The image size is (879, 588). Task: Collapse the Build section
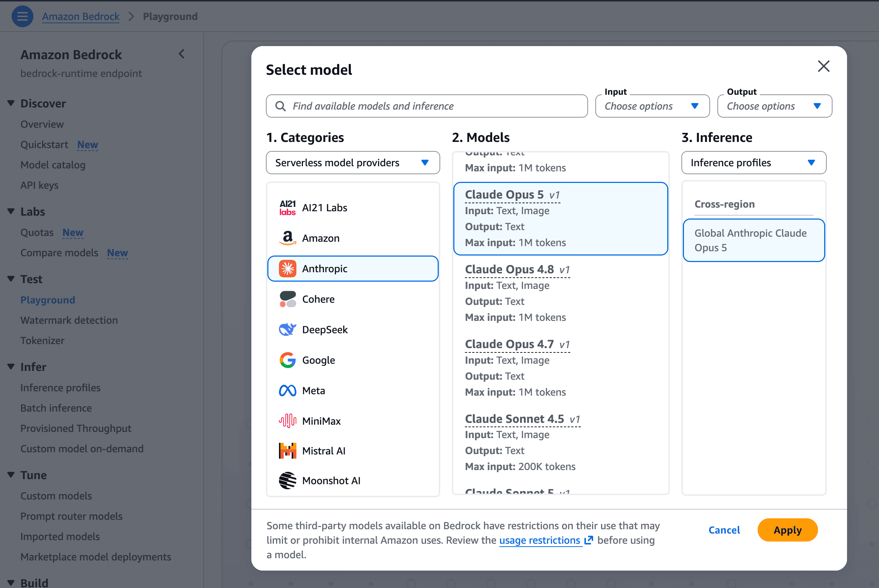pyautogui.click(x=11, y=583)
